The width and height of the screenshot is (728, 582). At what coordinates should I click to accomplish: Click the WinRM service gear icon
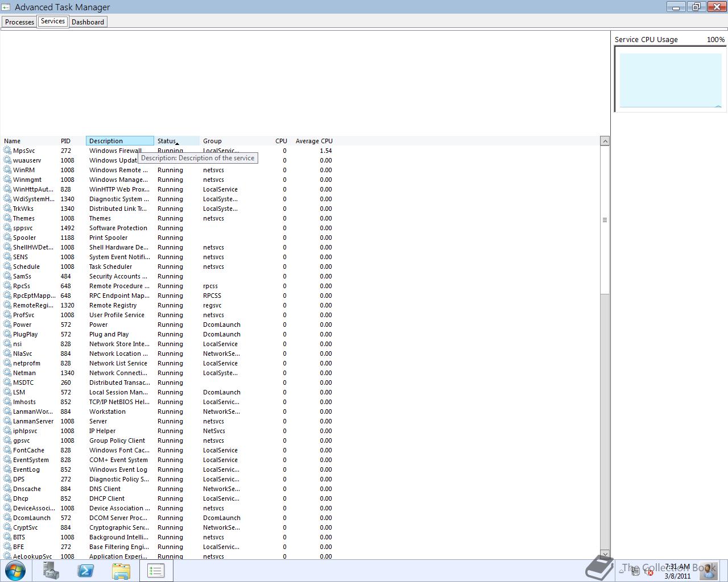click(7, 170)
